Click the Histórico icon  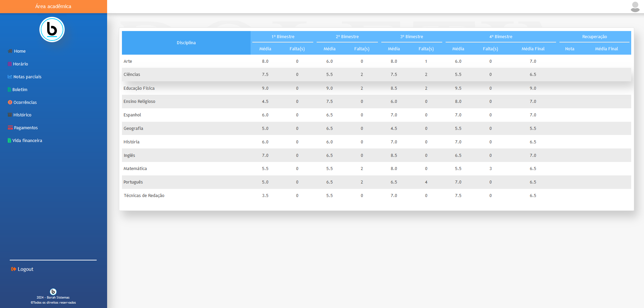coord(10,115)
